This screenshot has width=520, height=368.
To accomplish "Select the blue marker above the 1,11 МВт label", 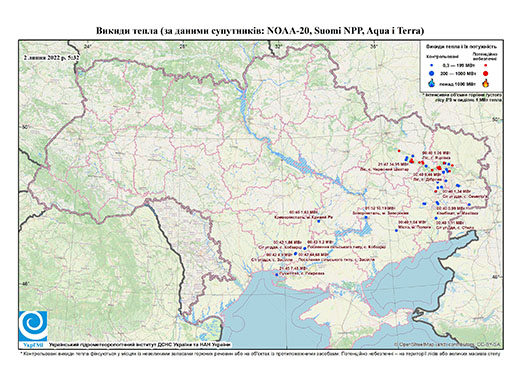I will (x=436, y=218).
